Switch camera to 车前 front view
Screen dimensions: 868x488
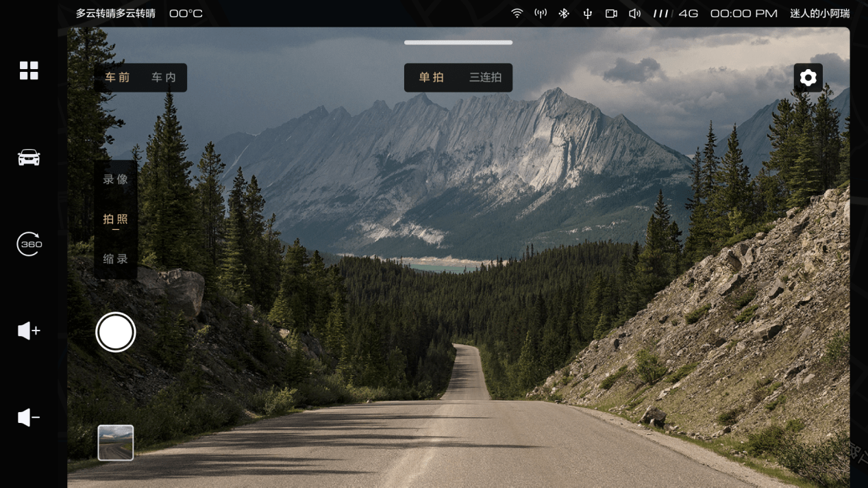click(117, 77)
